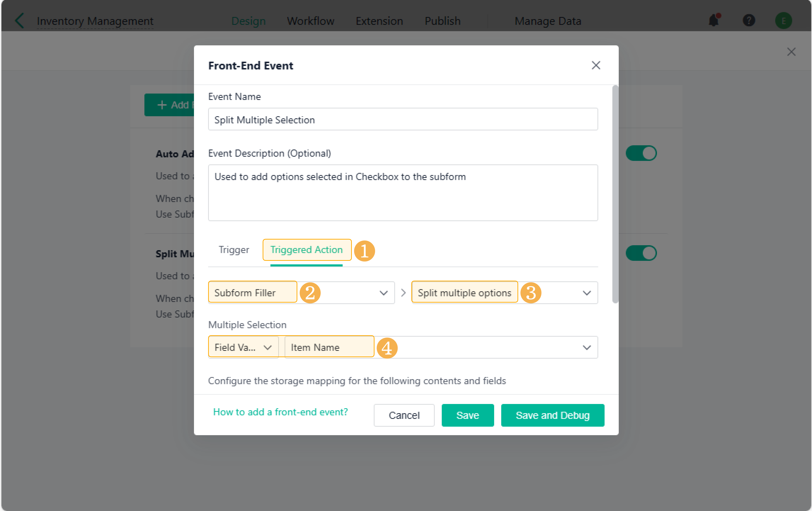
Task: Open the front-end event help link
Action: pyautogui.click(x=280, y=412)
